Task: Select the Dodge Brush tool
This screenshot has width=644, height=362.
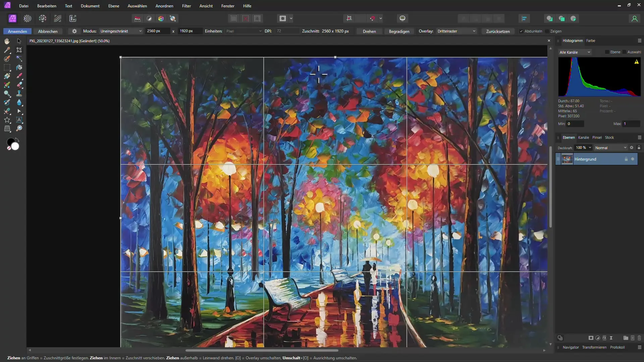Action: coord(7,94)
